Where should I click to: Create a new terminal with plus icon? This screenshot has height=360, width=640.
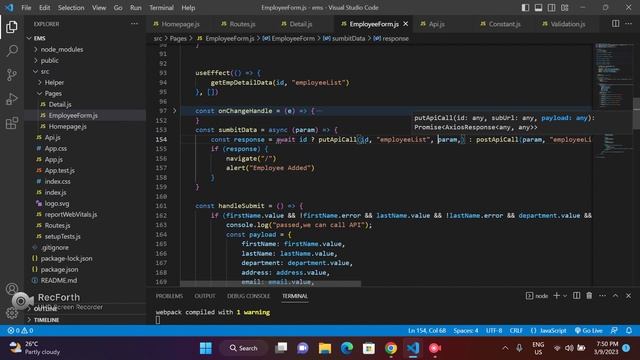point(556,296)
